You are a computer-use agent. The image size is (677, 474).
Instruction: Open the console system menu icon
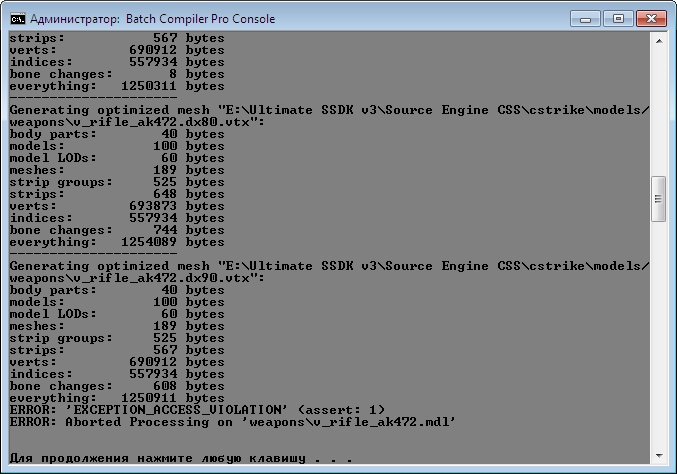click(x=18, y=19)
